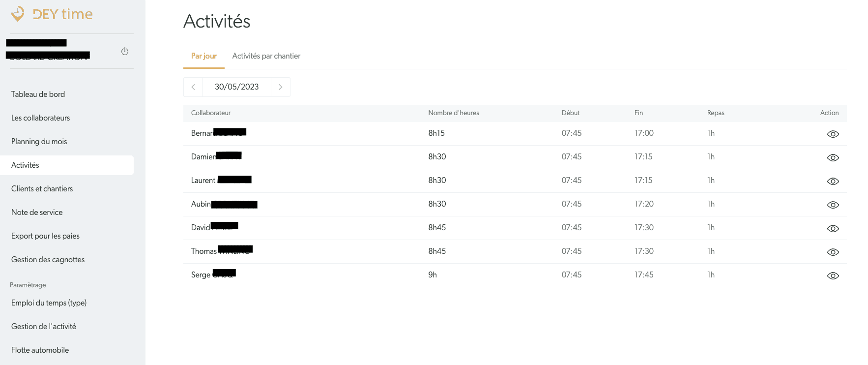Click the Nombre d'heures column header
Viewport: 868px width, 365px height.
click(454, 113)
